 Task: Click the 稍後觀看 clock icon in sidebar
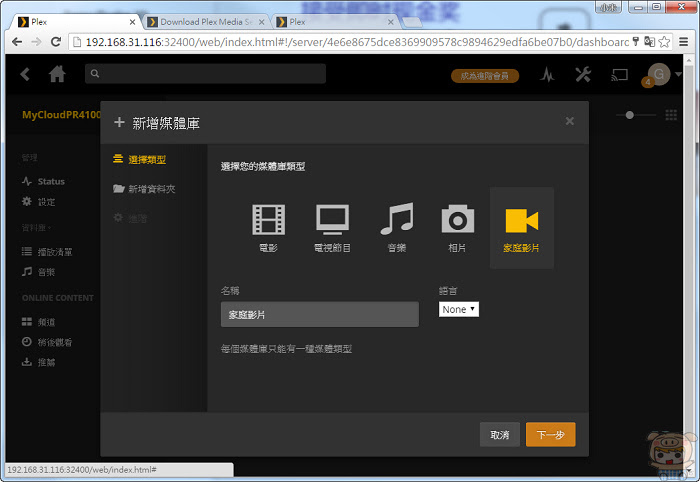(27, 341)
